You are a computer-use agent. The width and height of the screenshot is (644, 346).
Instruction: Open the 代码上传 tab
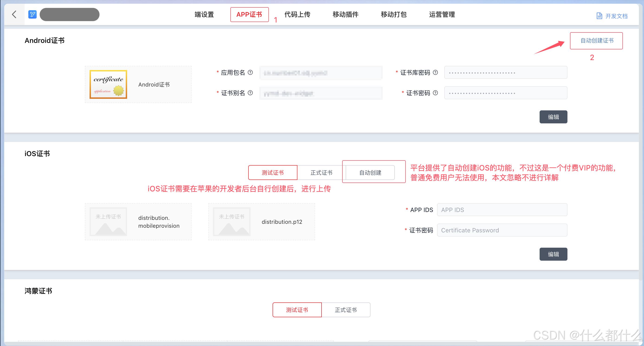tap(297, 14)
